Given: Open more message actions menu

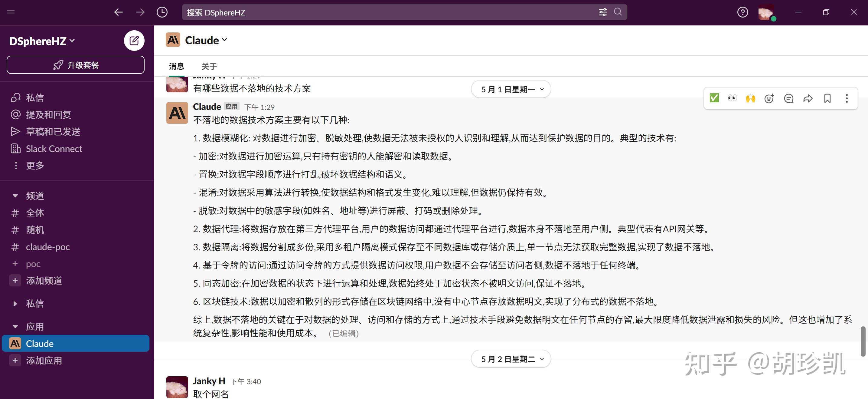Looking at the screenshot, I should (x=847, y=98).
